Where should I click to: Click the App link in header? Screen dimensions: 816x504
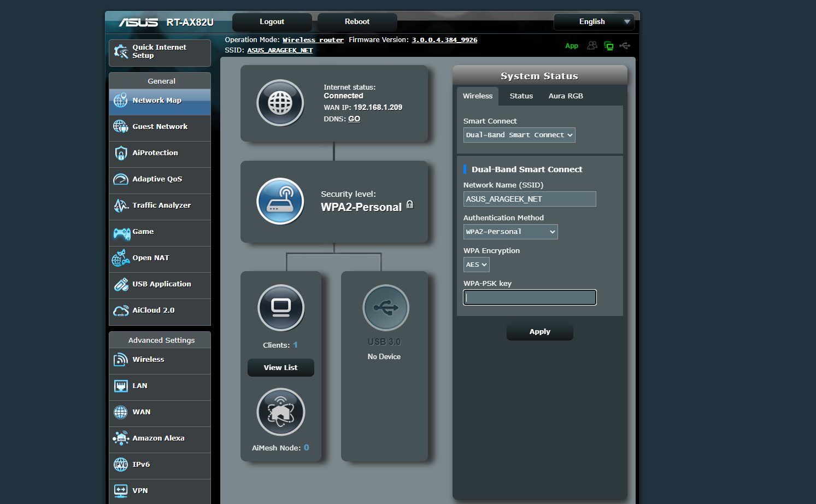pyautogui.click(x=572, y=46)
